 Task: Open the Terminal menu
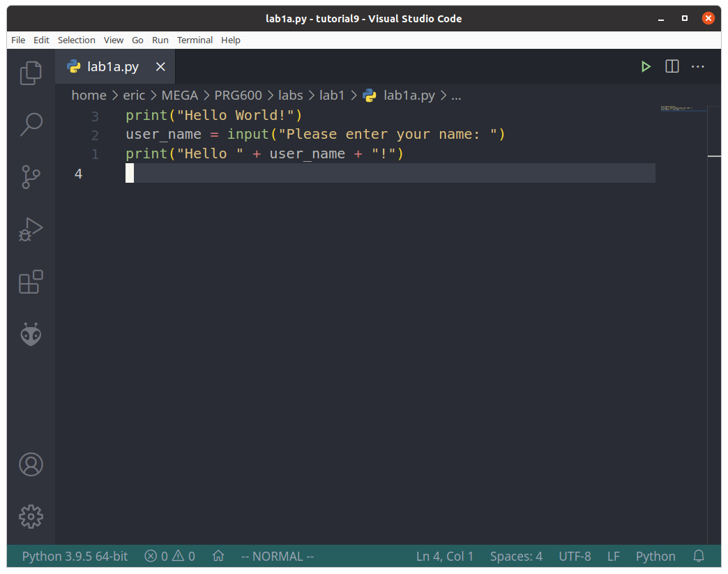[195, 40]
